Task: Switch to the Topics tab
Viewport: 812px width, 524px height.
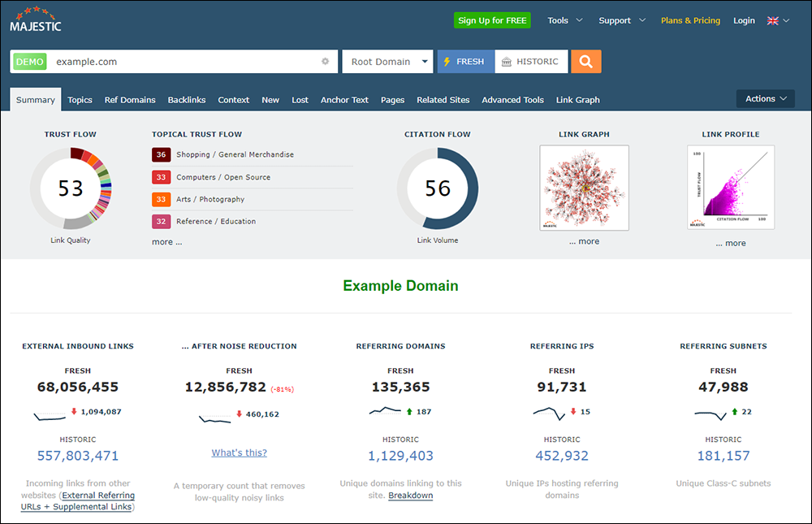Action: [80, 100]
